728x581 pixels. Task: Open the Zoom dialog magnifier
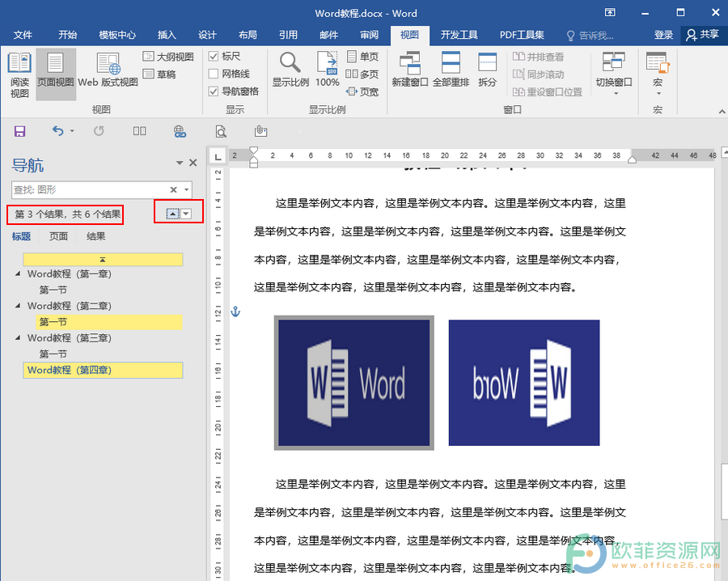click(x=290, y=70)
